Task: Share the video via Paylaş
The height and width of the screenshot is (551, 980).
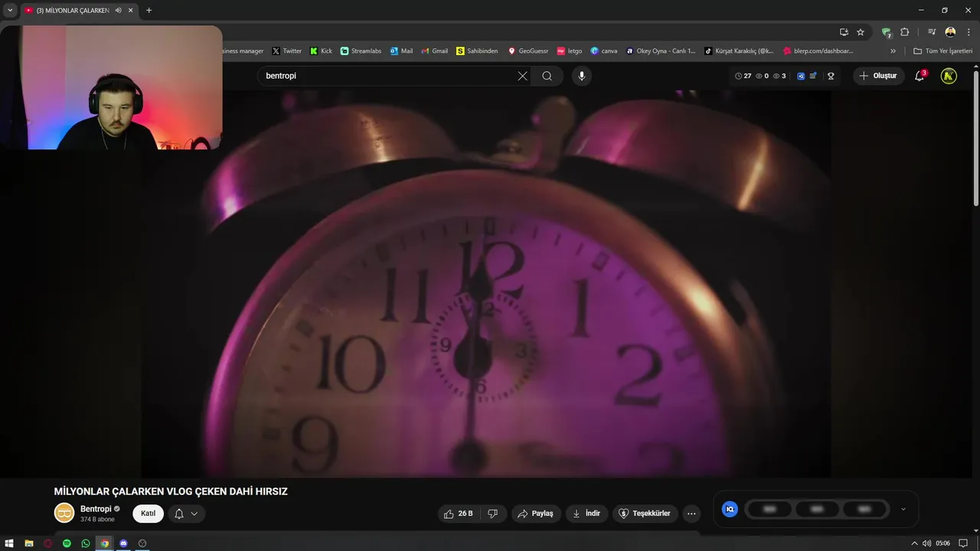Action: [x=536, y=514]
